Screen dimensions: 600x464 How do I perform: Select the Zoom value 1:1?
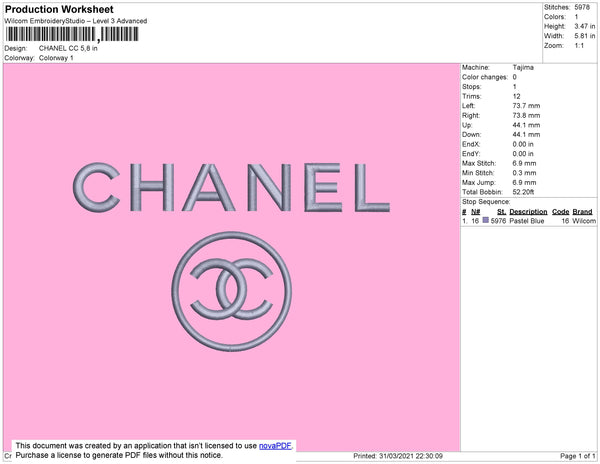[579, 46]
